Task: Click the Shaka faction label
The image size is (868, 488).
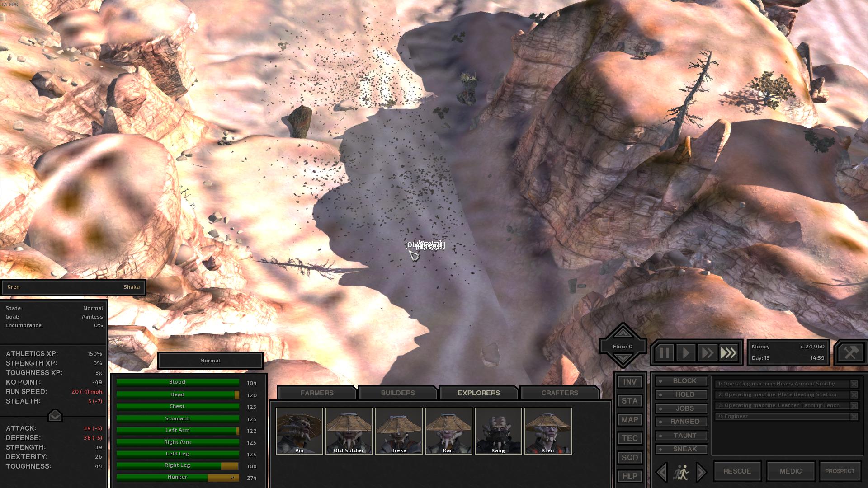Action: (132, 287)
